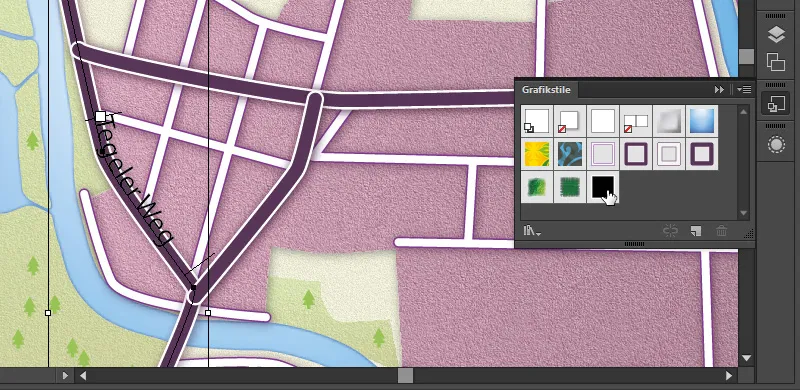800x390 pixels.
Task: Apply the gray soft-glow graphic style
Action: (669, 121)
